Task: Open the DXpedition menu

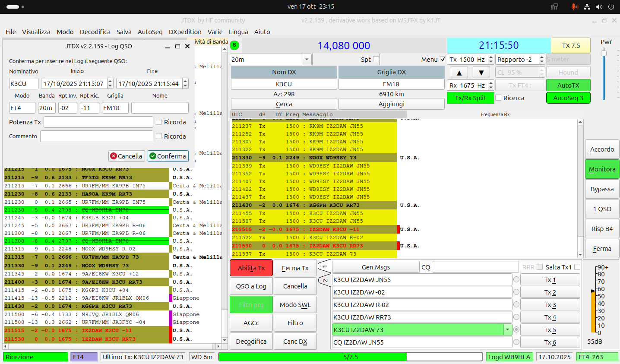Action: (185, 32)
